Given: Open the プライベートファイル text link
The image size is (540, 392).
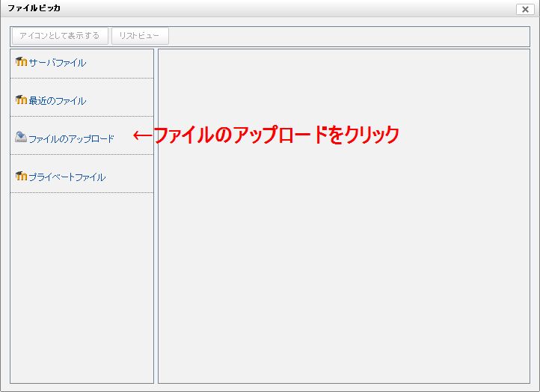Looking at the screenshot, I should click(x=67, y=177).
